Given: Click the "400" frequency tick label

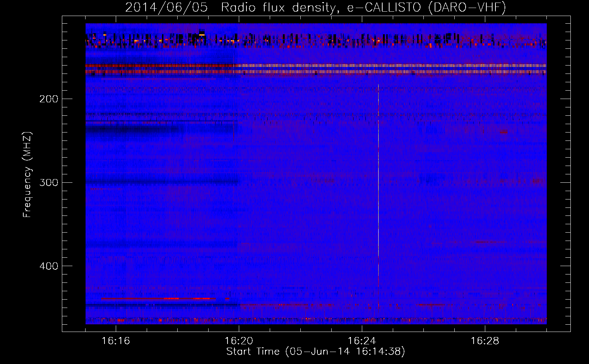Looking at the screenshot, I should (48, 266).
